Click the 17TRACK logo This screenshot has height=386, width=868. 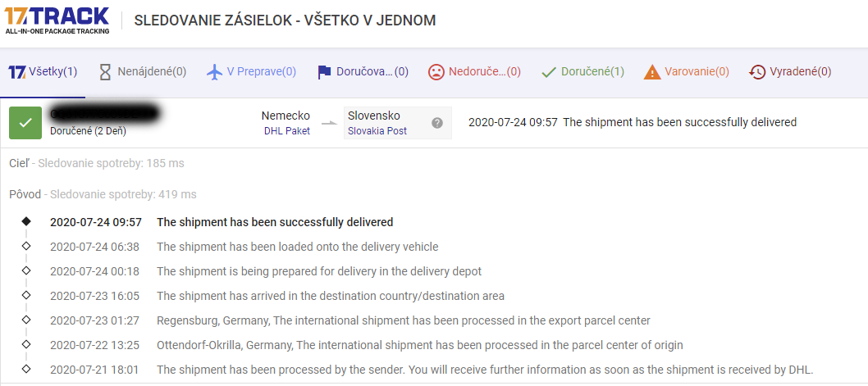pos(57,20)
